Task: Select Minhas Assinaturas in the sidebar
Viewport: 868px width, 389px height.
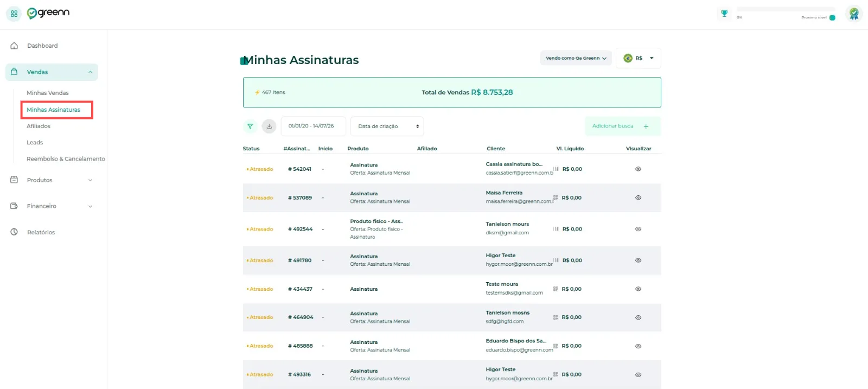Action: 53,110
